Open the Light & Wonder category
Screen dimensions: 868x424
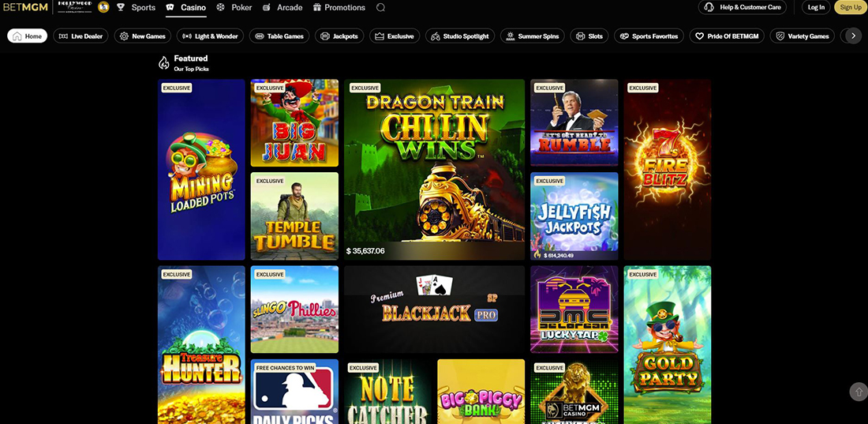[x=211, y=36]
